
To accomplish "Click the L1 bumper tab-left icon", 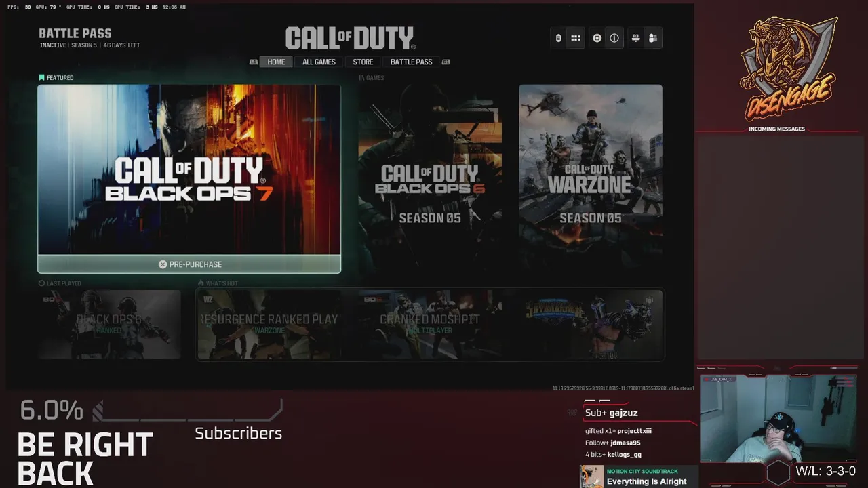I will point(254,62).
